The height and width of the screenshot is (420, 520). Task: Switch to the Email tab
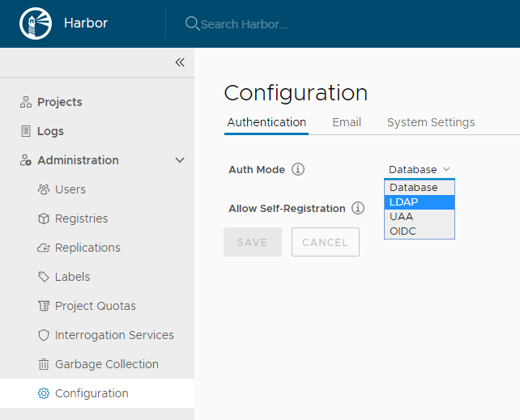pos(347,122)
